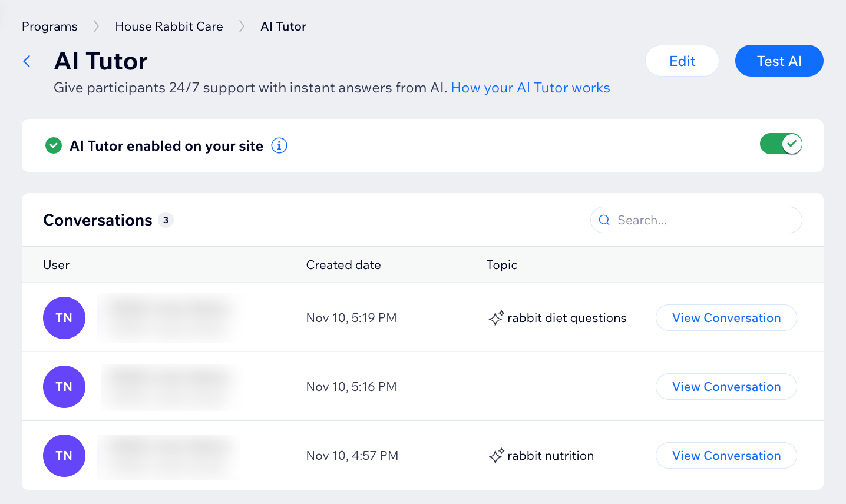
Task: Click the Created date column header
Action: coord(343,265)
